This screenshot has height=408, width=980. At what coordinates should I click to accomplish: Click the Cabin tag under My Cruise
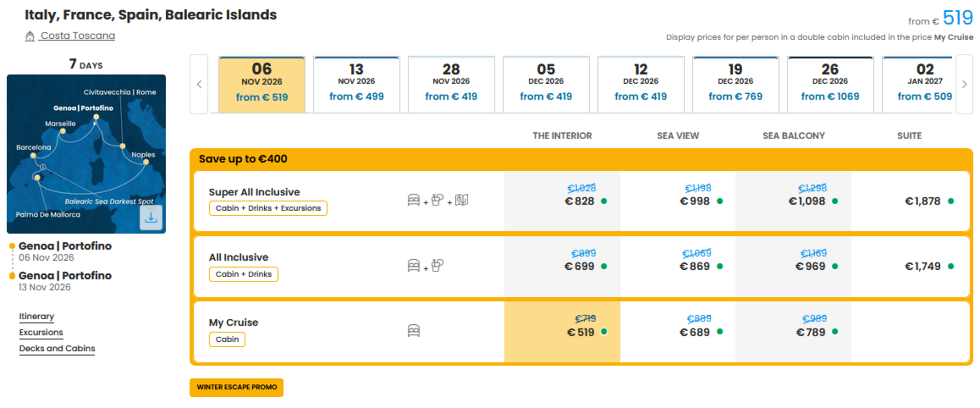[227, 339]
